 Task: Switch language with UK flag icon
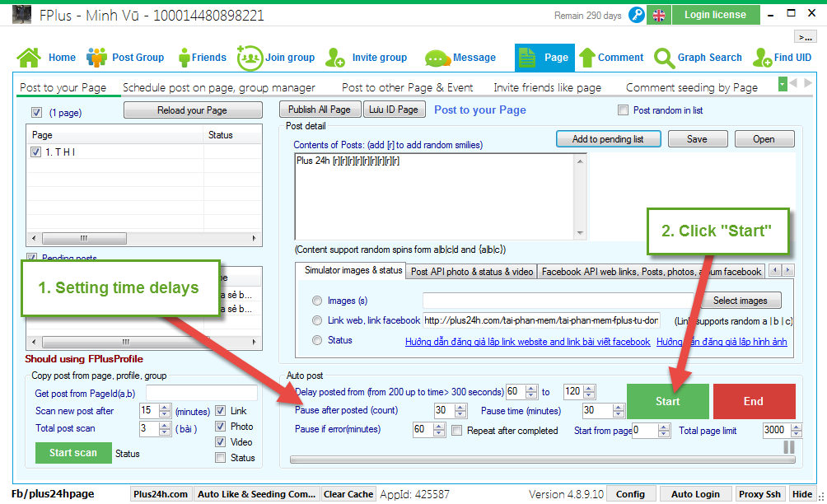(659, 16)
